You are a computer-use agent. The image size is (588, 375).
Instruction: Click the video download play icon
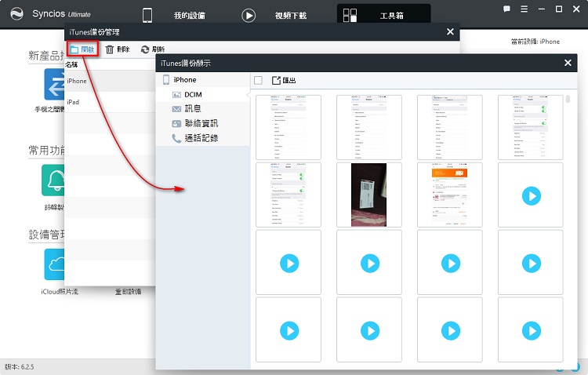coord(249,16)
